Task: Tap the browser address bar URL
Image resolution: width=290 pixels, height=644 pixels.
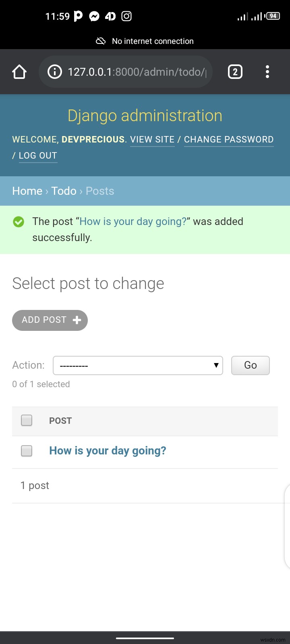Action: click(137, 72)
